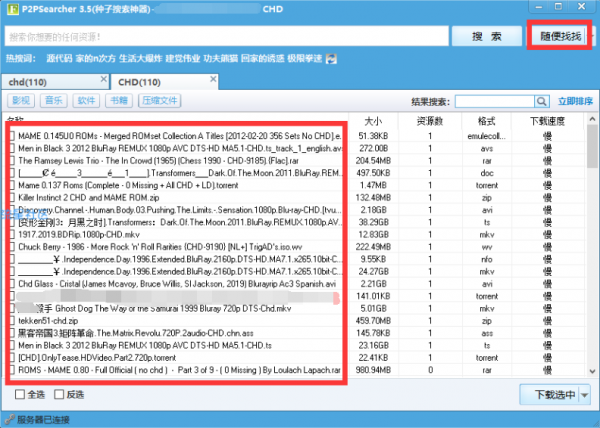The width and height of the screenshot is (600, 428).
Task: Focus the main search input field
Action: (227, 36)
